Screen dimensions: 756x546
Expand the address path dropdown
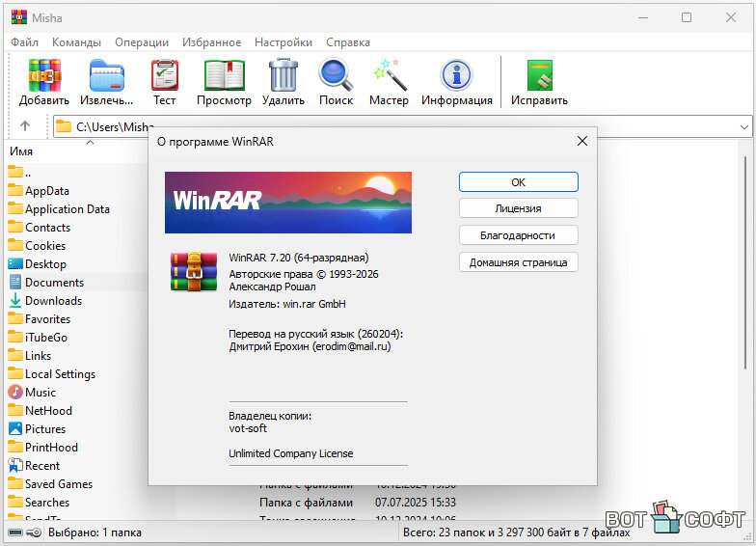click(x=743, y=126)
